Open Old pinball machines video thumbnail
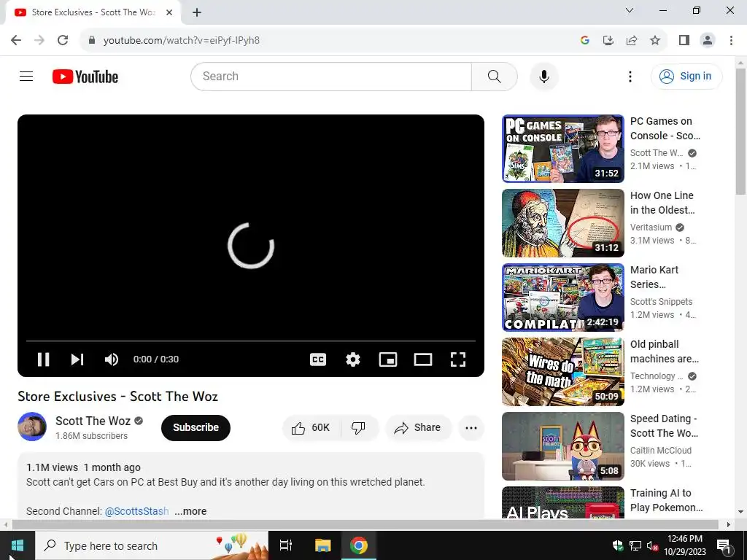Viewport: 747px width, 560px height. click(x=562, y=371)
